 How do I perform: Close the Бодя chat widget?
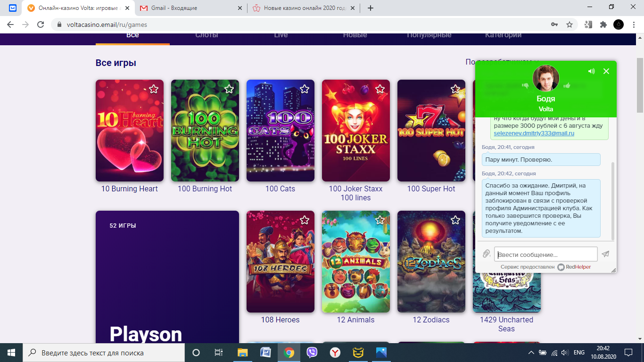(606, 71)
